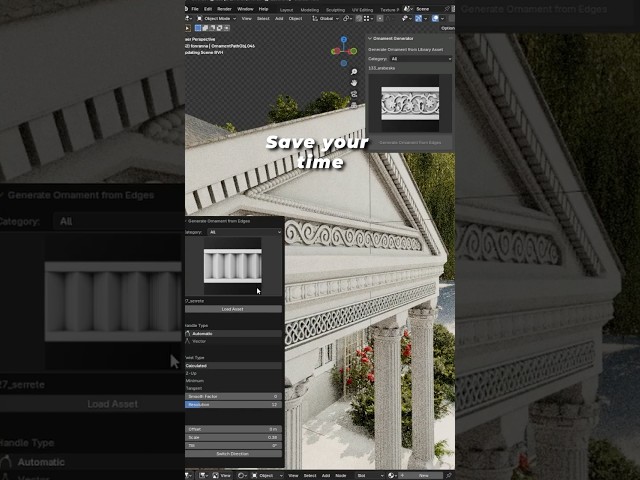Click Generate Ornament from Edges button
The height and width of the screenshot is (480, 640).
point(410,143)
